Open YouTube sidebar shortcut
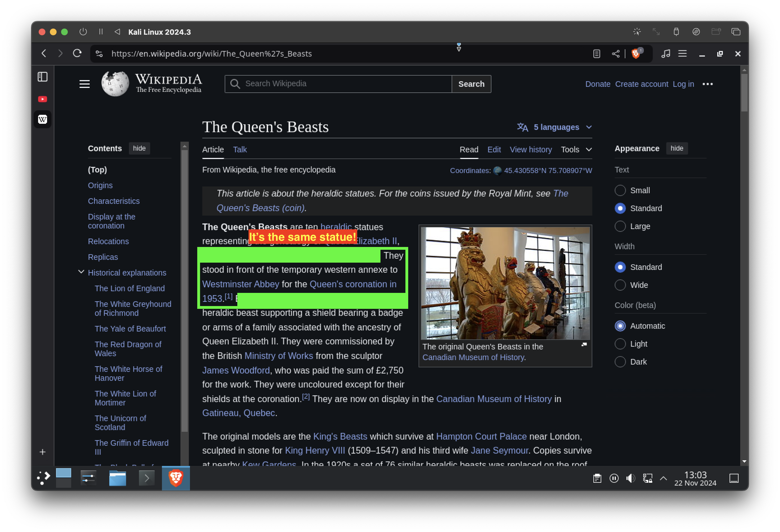Viewport: 780px width, 532px height. 43,99
